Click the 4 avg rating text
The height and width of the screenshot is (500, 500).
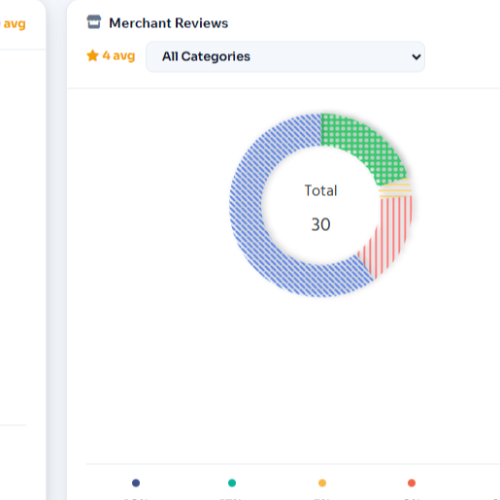pyautogui.click(x=119, y=56)
